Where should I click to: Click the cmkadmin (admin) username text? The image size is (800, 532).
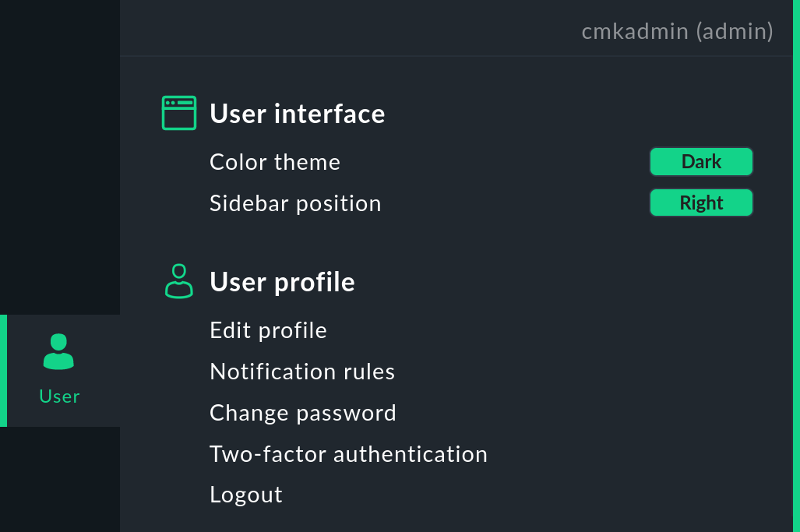[x=677, y=31]
